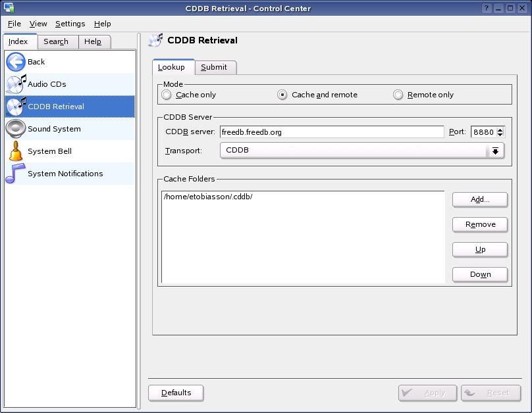Move cache folder Up
The height and width of the screenshot is (413, 532).
coord(480,250)
